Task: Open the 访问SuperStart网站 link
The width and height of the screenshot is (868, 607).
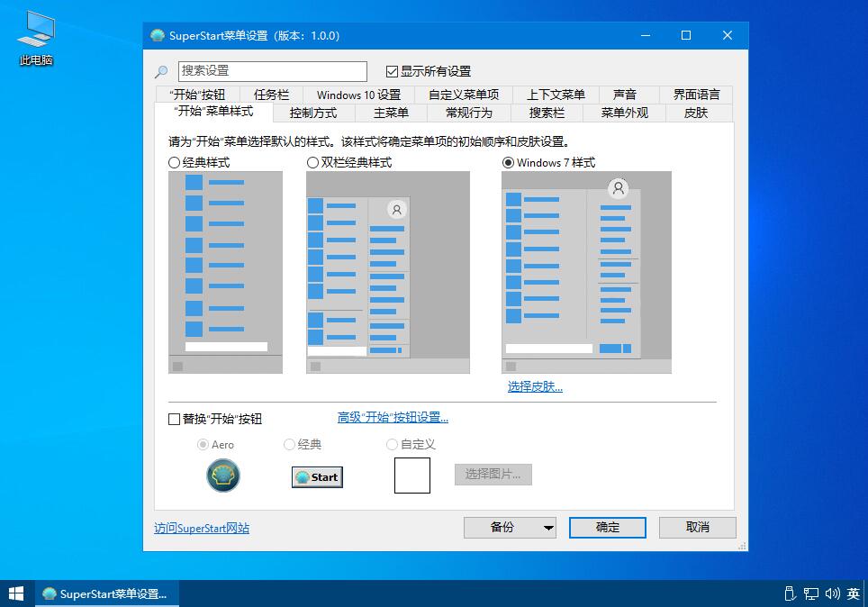Action: click(x=201, y=528)
